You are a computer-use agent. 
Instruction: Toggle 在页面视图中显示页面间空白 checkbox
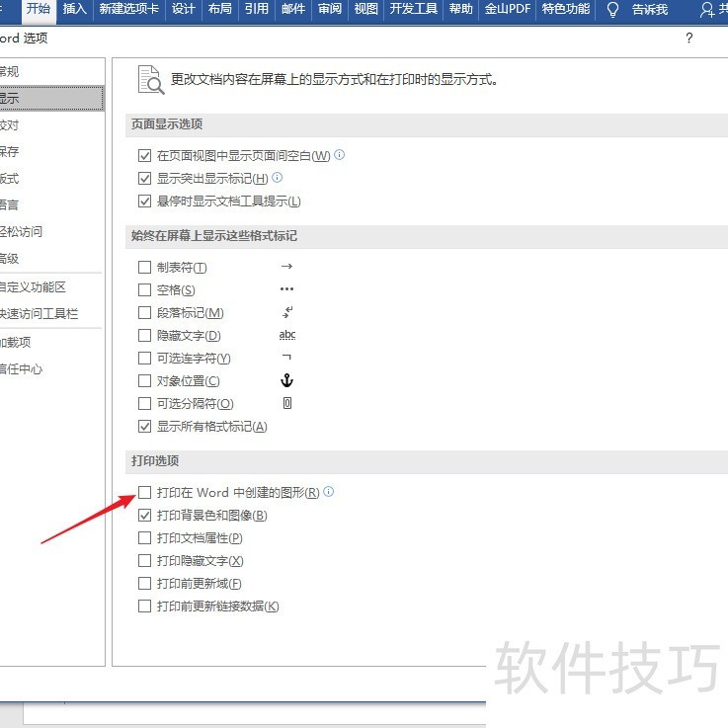144,155
